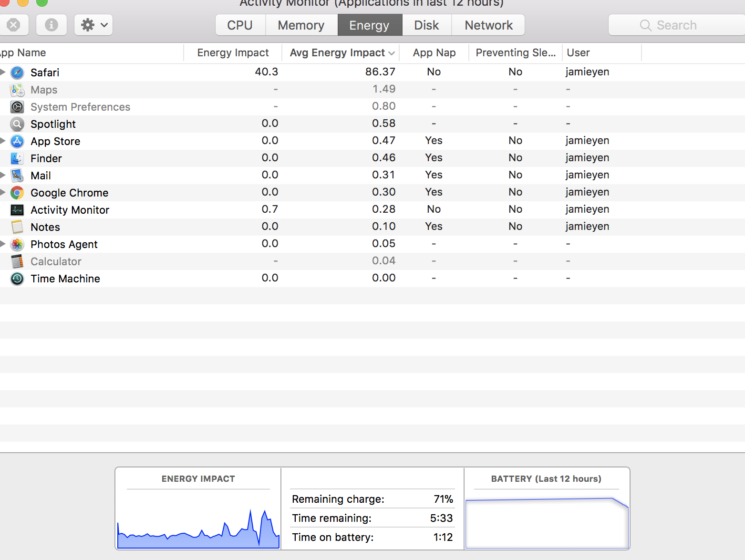Expand the Google Chrome process row
Image resolution: width=745 pixels, height=560 pixels.
click(x=3, y=192)
